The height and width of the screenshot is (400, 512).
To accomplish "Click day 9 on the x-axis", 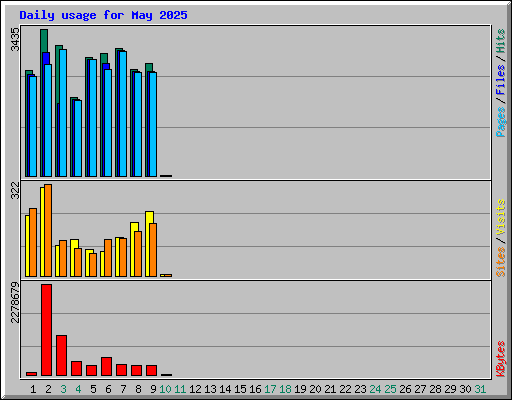I will tap(153, 389).
